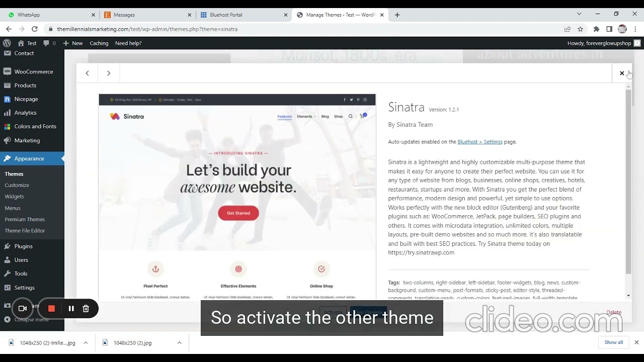The image size is (644, 362).
Task: Open Users sidebar menu
Action: tap(32, 260)
